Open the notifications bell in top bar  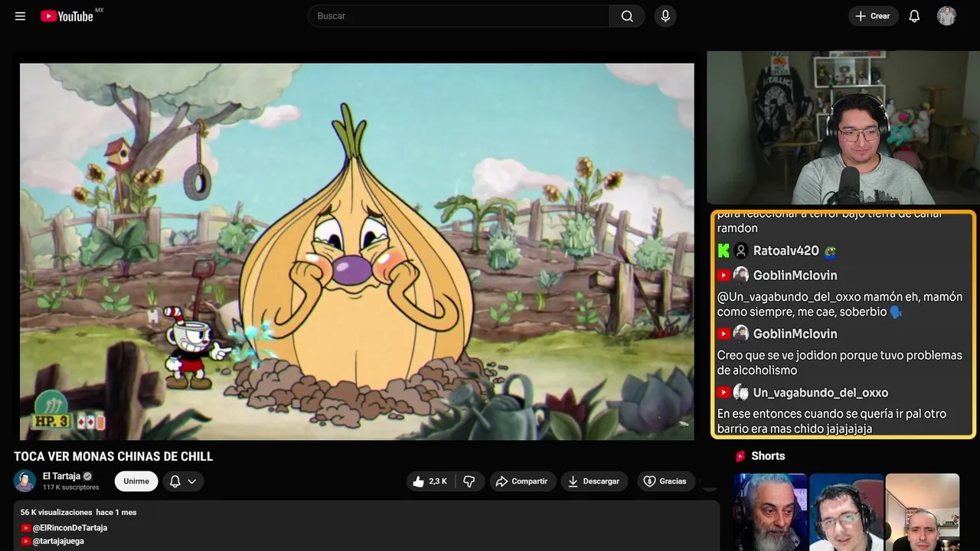click(914, 16)
